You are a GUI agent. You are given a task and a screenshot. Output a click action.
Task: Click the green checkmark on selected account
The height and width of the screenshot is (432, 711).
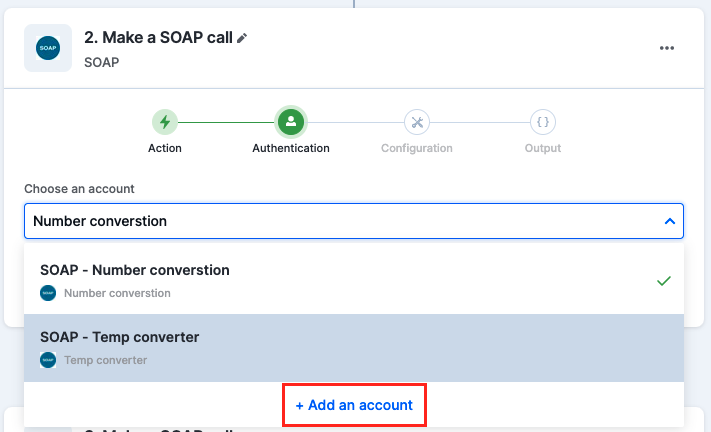[663, 281]
